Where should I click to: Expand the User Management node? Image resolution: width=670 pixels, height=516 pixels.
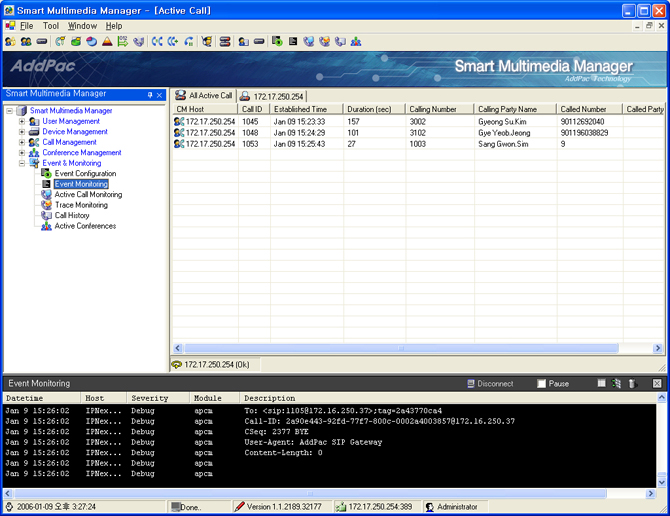click(22, 121)
